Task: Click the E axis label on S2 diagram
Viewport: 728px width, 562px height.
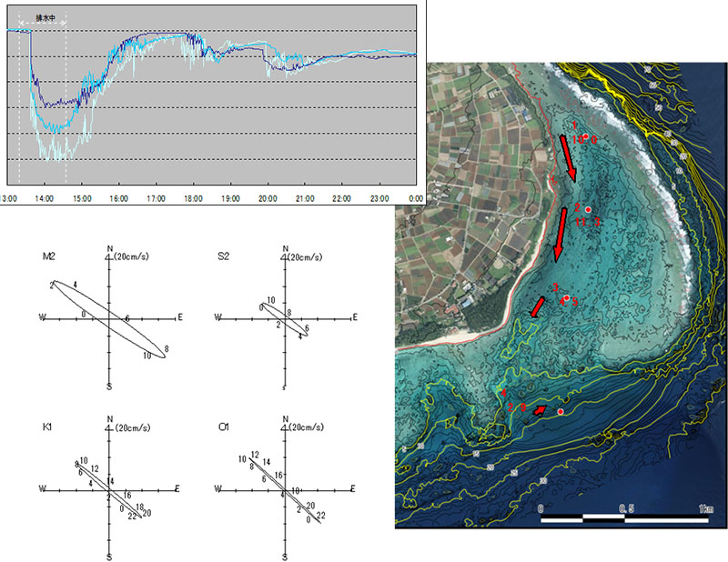Action: click(356, 317)
